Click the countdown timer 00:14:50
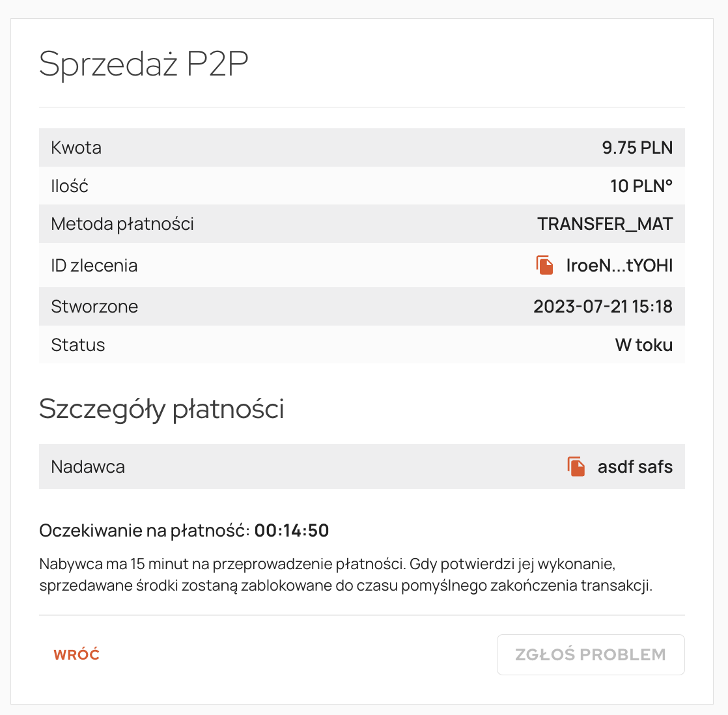Screen dimensions: 728x715 click(291, 531)
